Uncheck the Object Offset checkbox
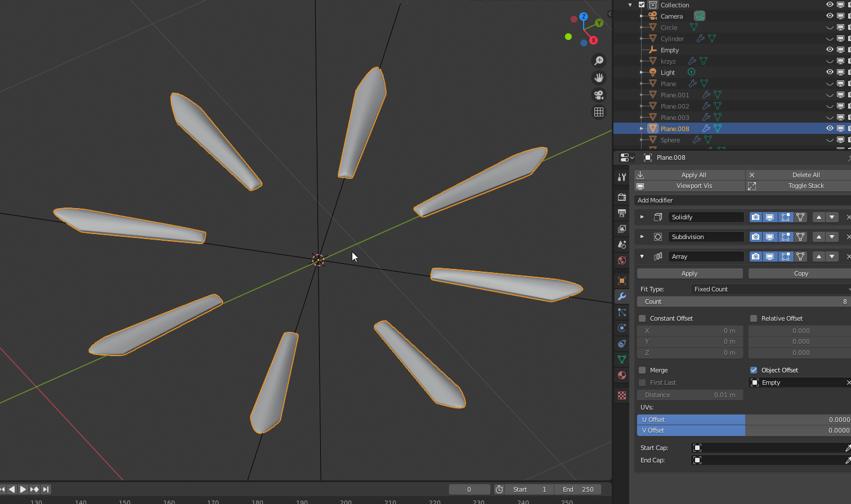Viewport: 851px width, 504px height. (x=754, y=370)
